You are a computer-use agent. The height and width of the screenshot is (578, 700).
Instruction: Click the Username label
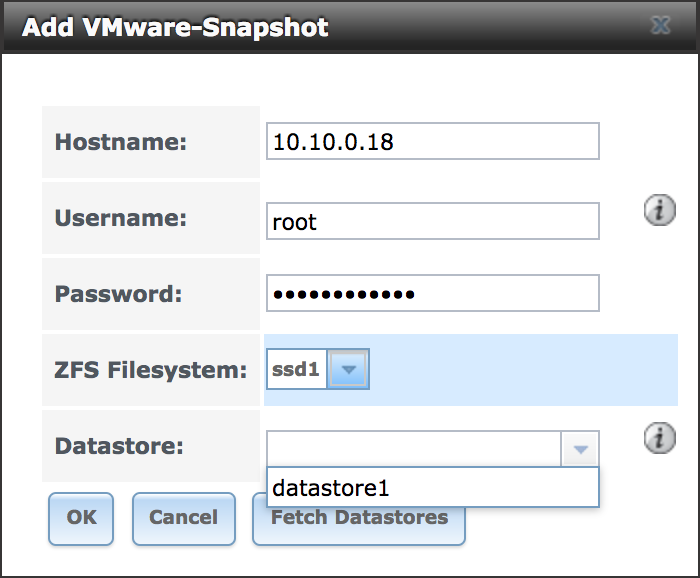click(x=121, y=218)
